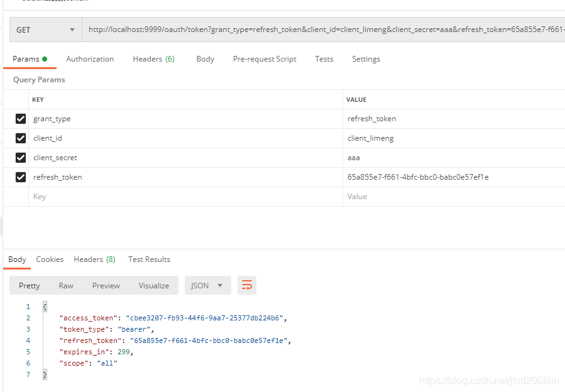The height and width of the screenshot is (392, 565).
Task: Click the Query Params heading
Action: click(x=39, y=80)
